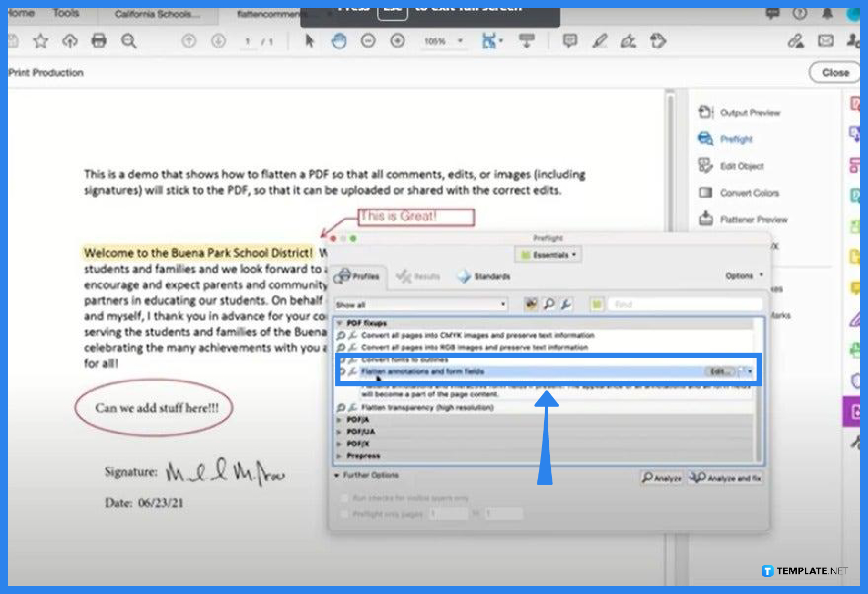
Task: Enable 'Run checks for visible layers only'
Action: click(x=345, y=497)
